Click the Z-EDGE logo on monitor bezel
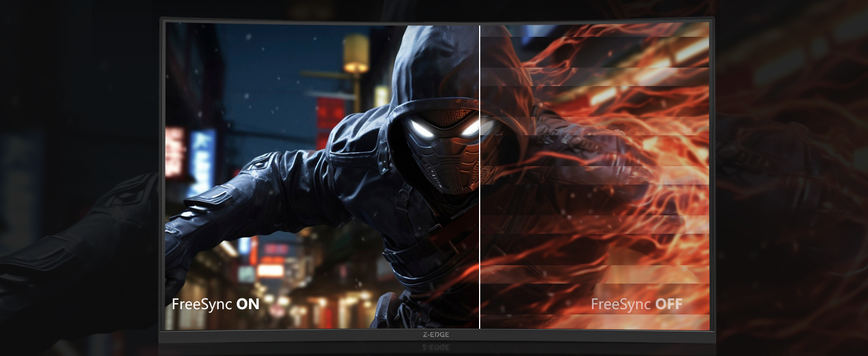This screenshot has height=356, width=868. pos(437,335)
